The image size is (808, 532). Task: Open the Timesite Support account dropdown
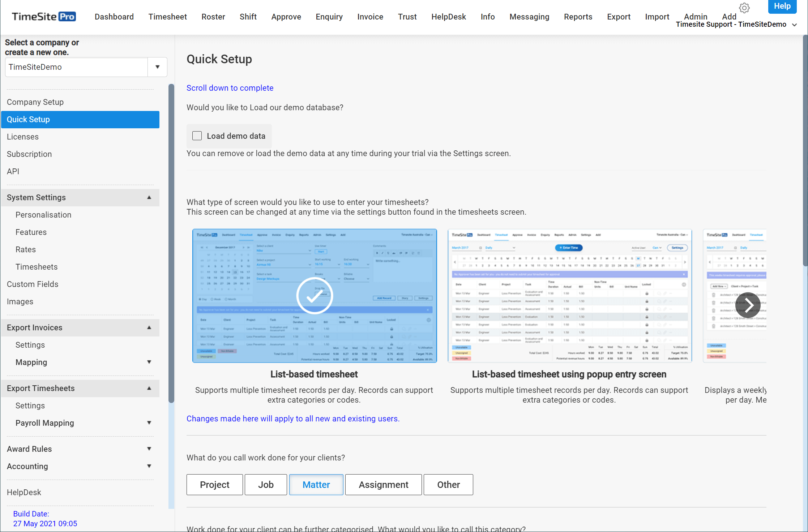pos(736,25)
